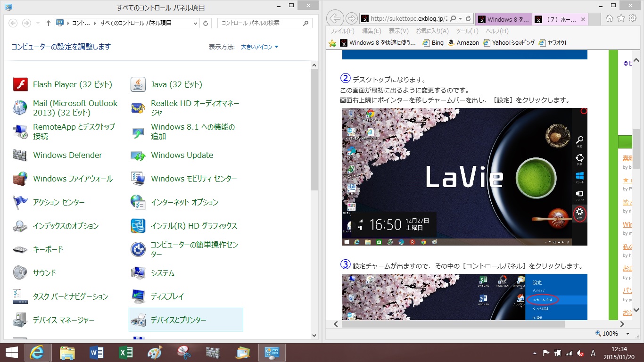Image resolution: width=644 pixels, height=362 pixels.
Task: Open Windows ファイアウォール
Action: pos(63,179)
